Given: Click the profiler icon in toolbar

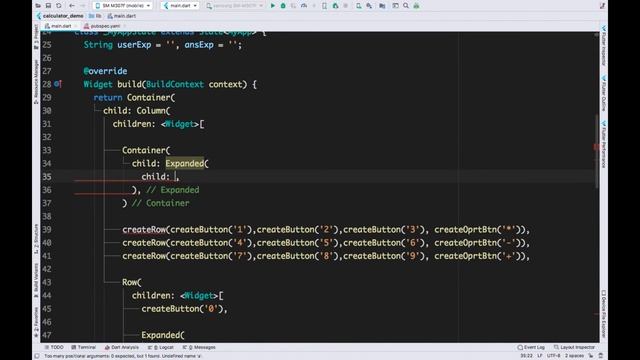Looking at the screenshot, I should (304, 6).
